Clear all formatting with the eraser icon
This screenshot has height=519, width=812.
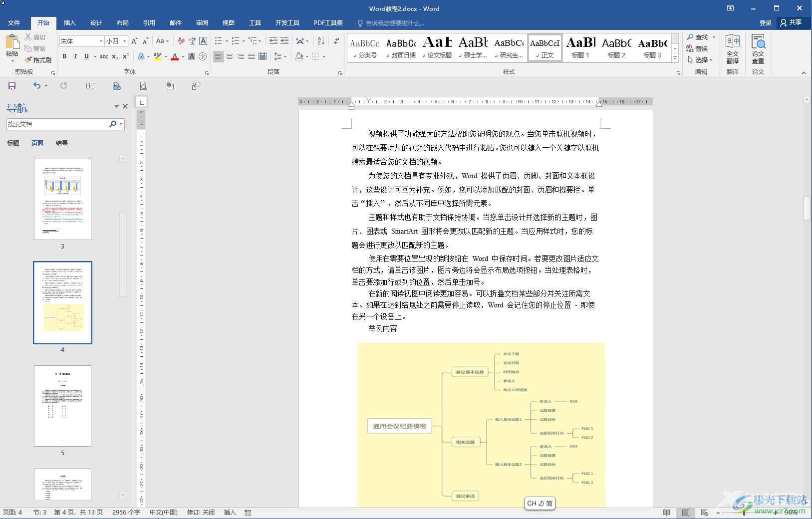tap(181, 41)
